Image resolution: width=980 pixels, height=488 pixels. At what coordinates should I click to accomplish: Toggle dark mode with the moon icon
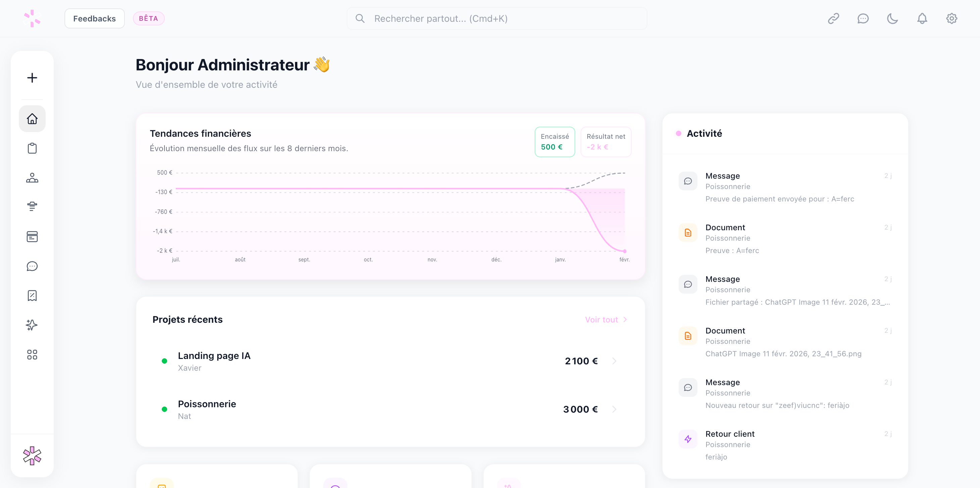[892, 18]
